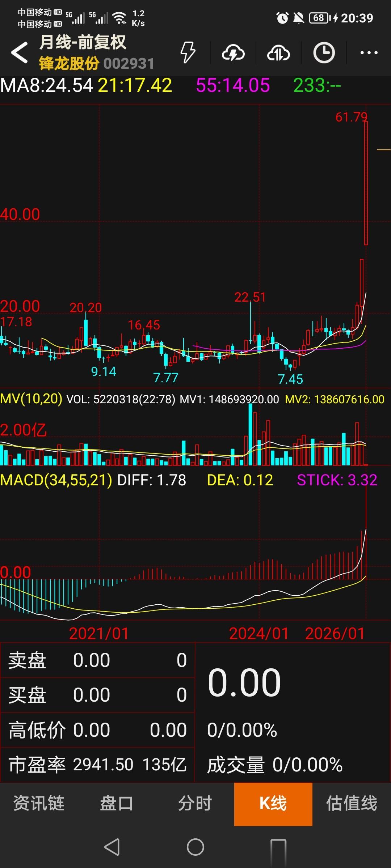Screen dimensions: 391x868
Task: Tap the DIFF: 1.78 value
Action: pyautogui.click(x=152, y=480)
